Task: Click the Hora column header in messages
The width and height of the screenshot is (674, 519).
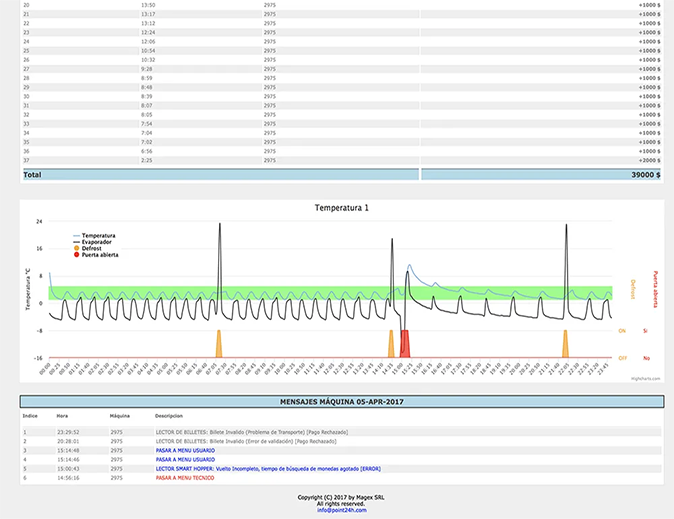Action: (62, 415)
